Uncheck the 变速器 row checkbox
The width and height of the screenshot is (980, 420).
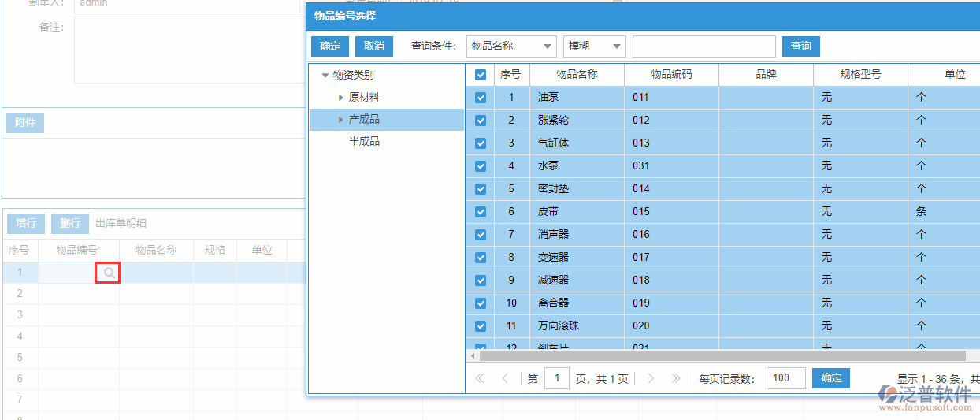click(x=481, y=258)
